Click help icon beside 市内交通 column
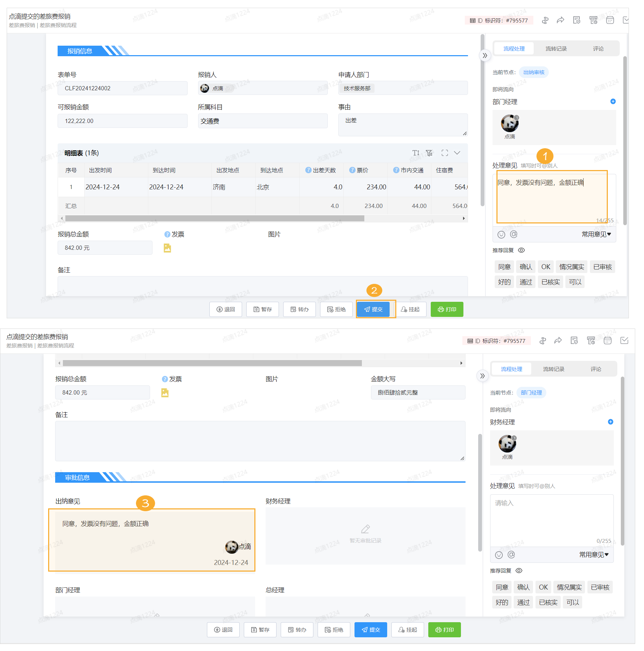Screen dimensions: 644x651 pos(396,170)
